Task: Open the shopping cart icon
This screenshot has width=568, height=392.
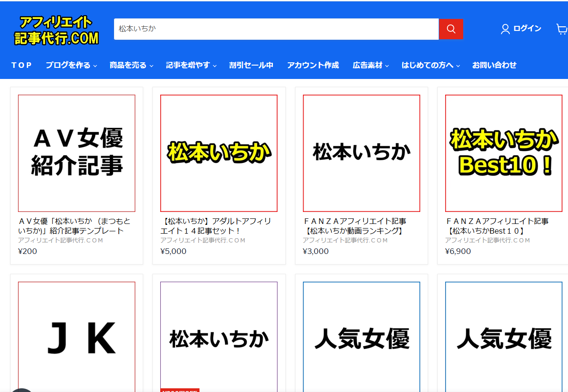Action: [562, 29]
